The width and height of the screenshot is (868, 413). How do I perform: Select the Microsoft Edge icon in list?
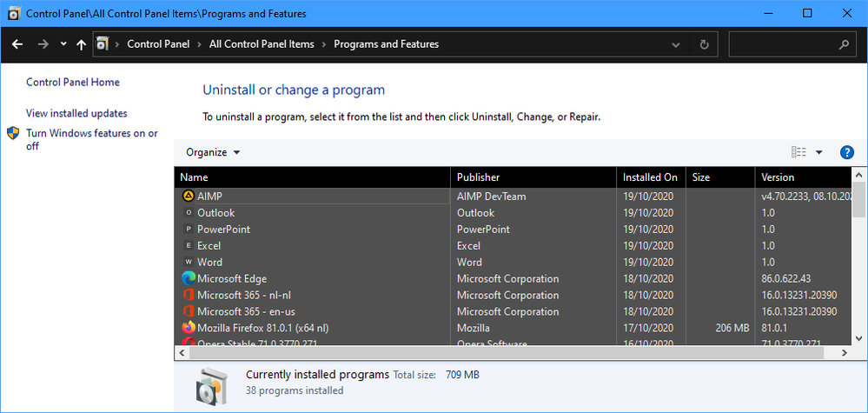tap(189, 279)
